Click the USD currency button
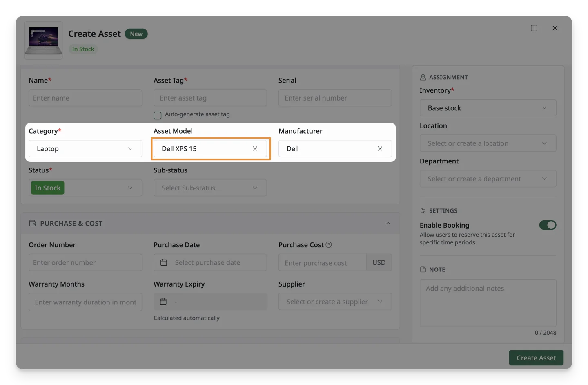Viewport: 588px width, 385px height. [379, 262]
